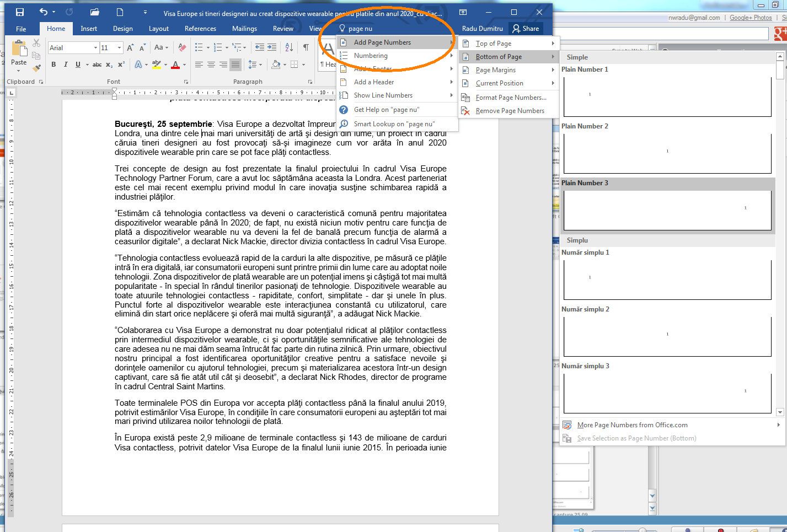This screenshot has width=787, height=532.
Task: Open the font name Arial dropdown
Action: (95, 48)
